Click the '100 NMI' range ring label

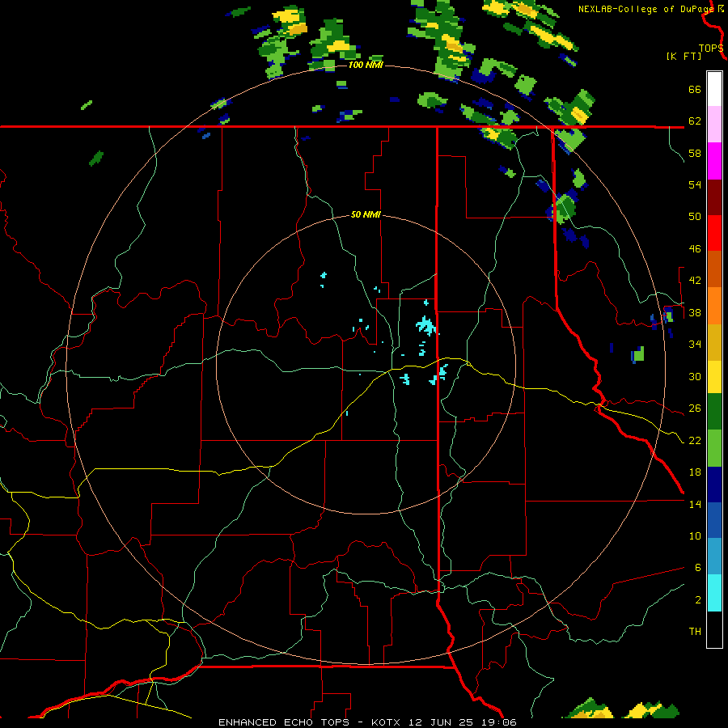(366, 65)
